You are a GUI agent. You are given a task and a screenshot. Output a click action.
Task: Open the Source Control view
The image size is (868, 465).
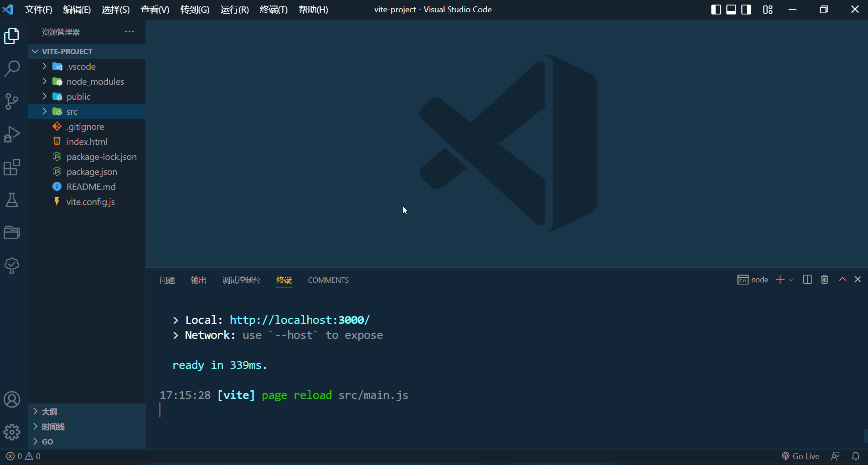coord(12,102)
